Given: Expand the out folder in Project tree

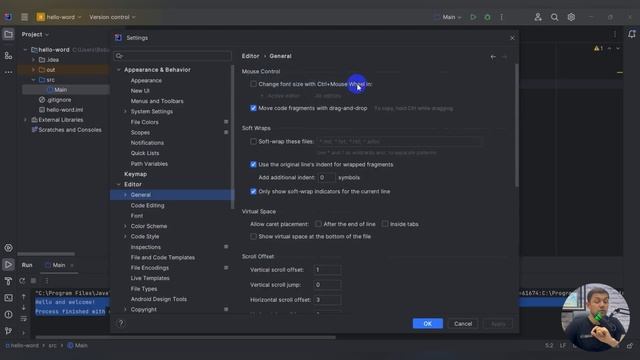Looking at the screenshot, I should [33, 70].
